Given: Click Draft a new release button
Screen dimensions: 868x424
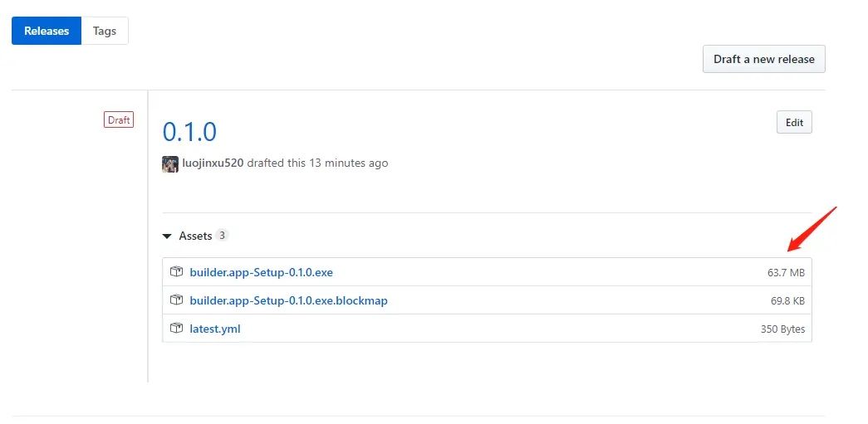Looking at the screenshot, I should pos(764,59).
